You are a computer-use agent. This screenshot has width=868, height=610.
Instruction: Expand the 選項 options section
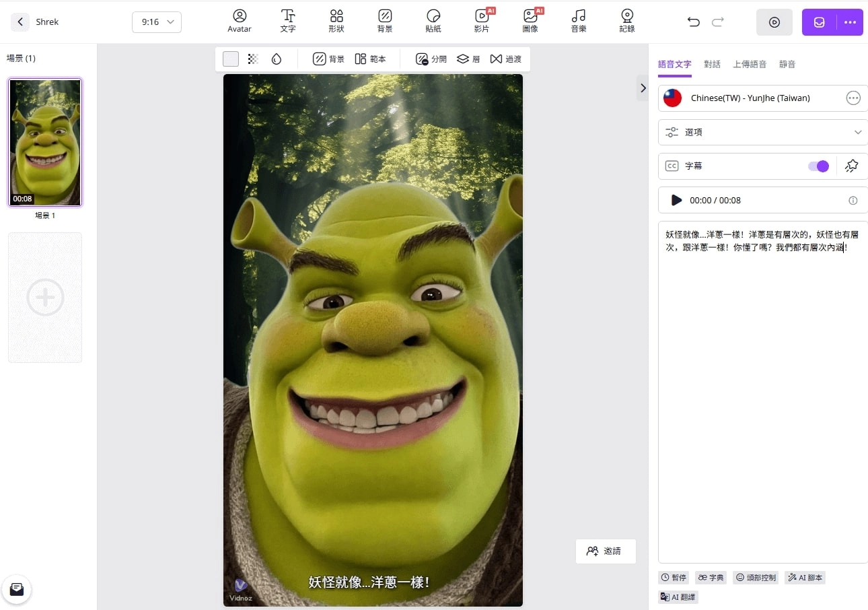(763, 132)
